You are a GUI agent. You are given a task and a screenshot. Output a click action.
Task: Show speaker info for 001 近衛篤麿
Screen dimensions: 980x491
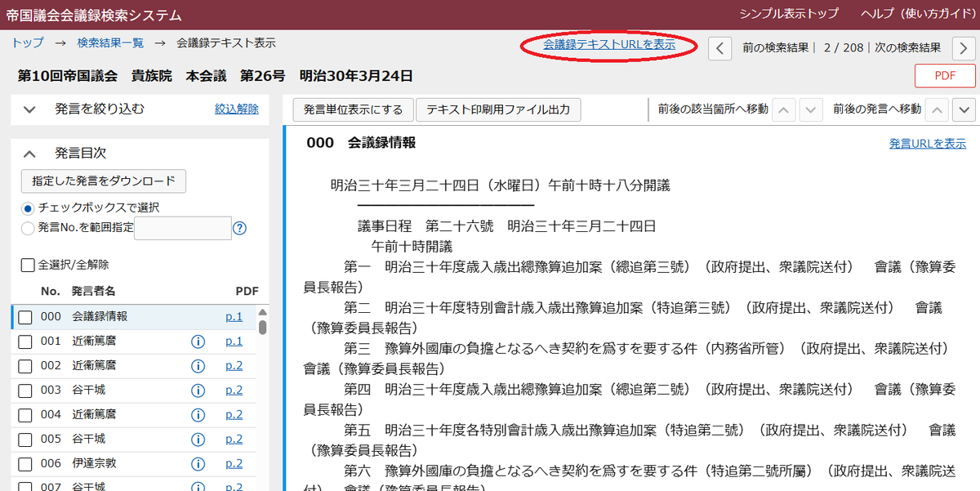[197, 341]
